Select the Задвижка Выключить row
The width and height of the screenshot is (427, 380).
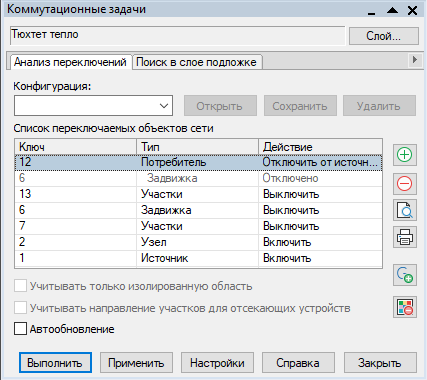pyautogui.click(x=199, y=210)
